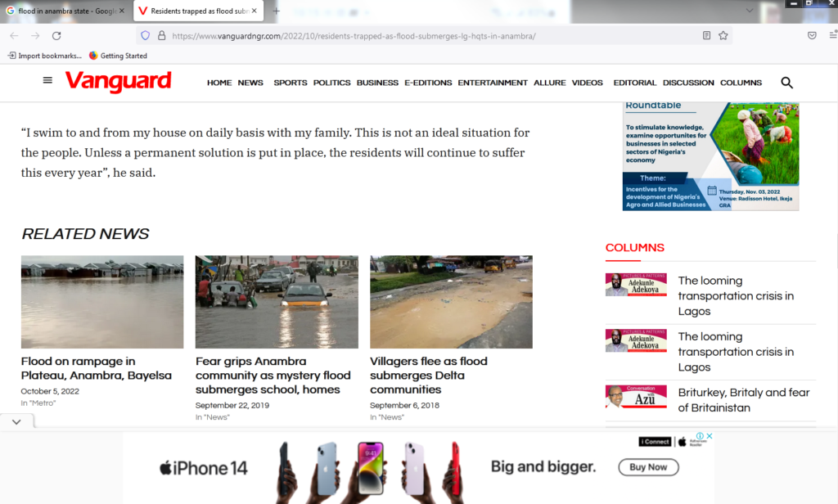Click the Roundtable agro event ad banner
This screenshot has height=504, width=838.
click(x=711, y=156)
